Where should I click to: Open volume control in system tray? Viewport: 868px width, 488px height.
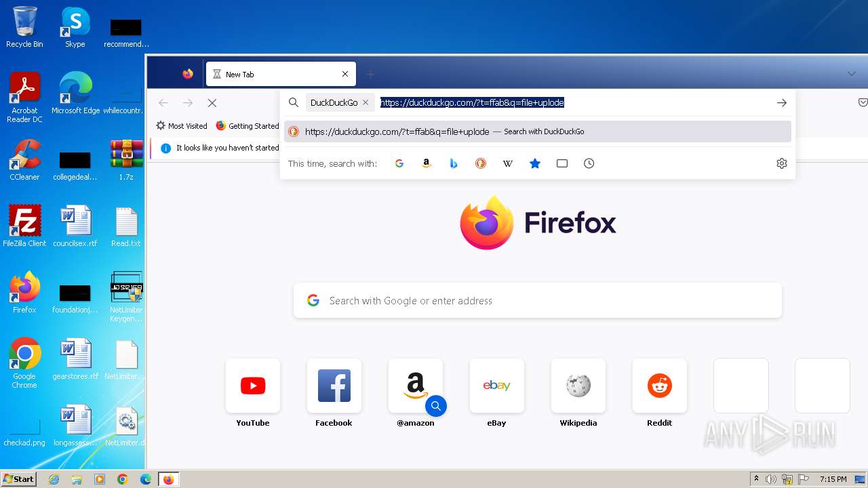pyautogui.click(x=771, y=479)
